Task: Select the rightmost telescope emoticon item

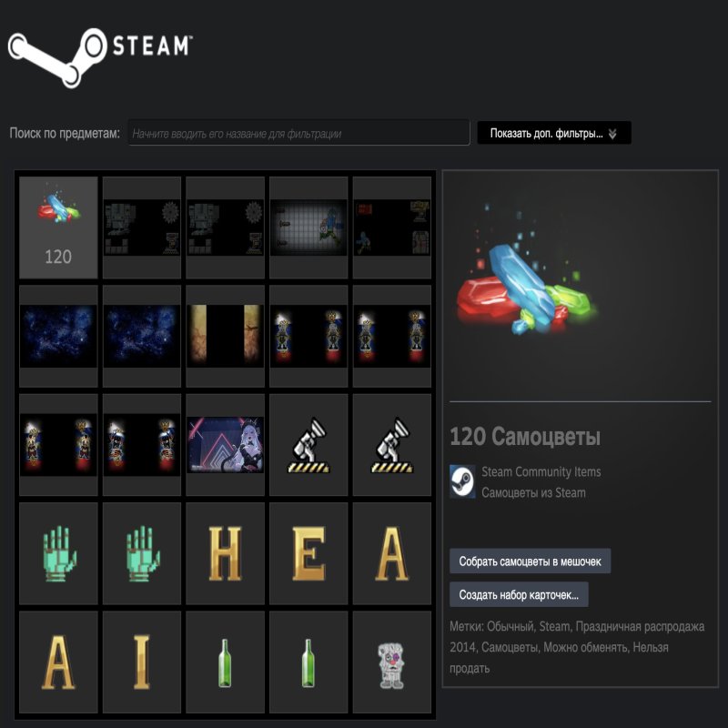Action: point(391,445)
